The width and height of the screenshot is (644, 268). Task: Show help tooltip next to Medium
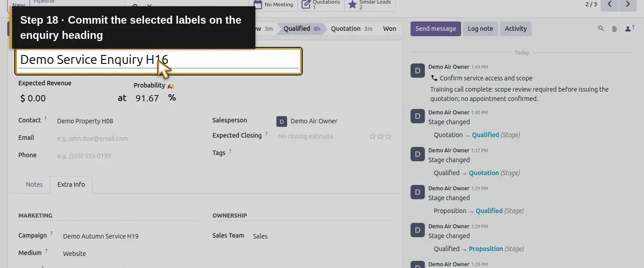[x=47, y=251]
